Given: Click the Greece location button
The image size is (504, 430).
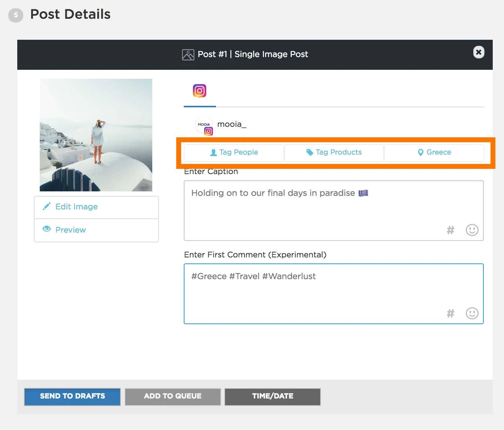Looking at the screenshot, I should [x=434, y=152].
